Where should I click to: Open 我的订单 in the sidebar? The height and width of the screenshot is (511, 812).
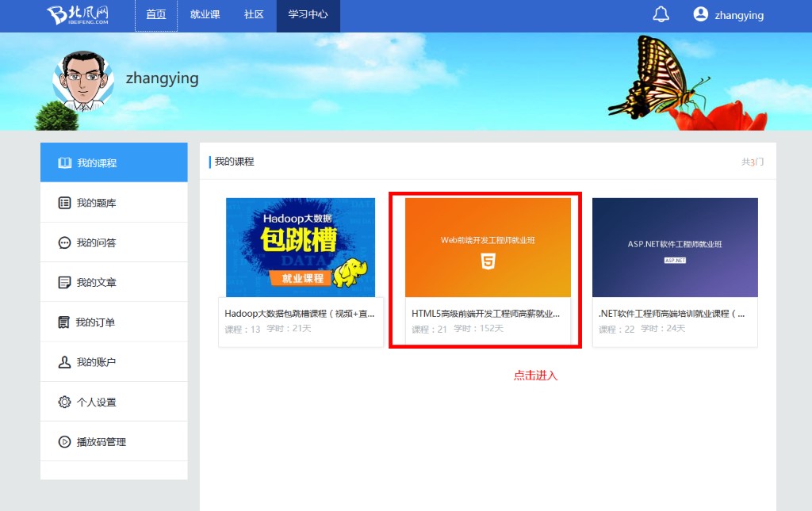click(x=114, y=322)
